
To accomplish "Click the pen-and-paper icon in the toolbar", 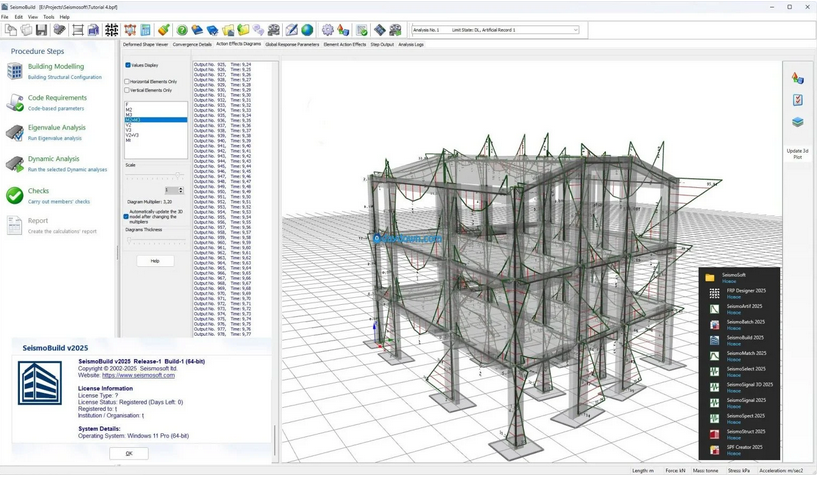I will pos(292,30).
